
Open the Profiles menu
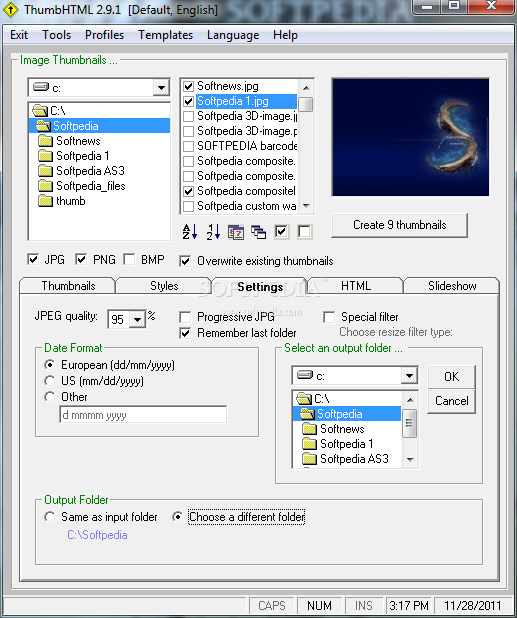click(104, 35)
